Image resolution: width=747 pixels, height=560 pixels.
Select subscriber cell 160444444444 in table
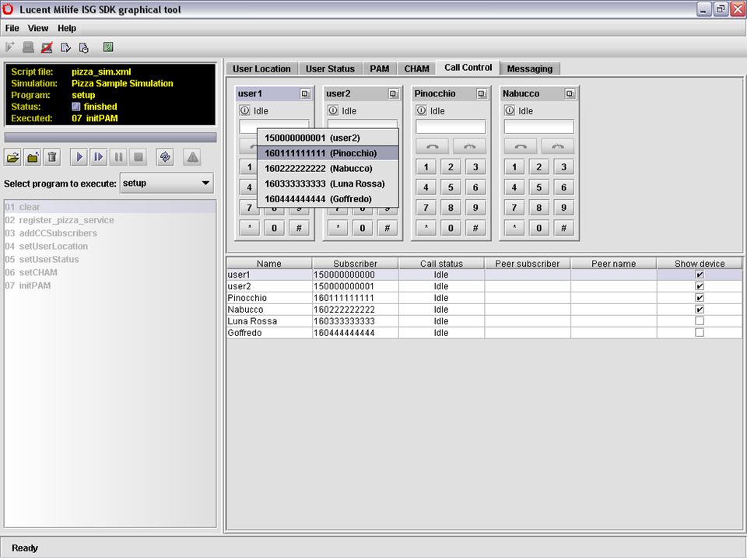click(356, 333)
